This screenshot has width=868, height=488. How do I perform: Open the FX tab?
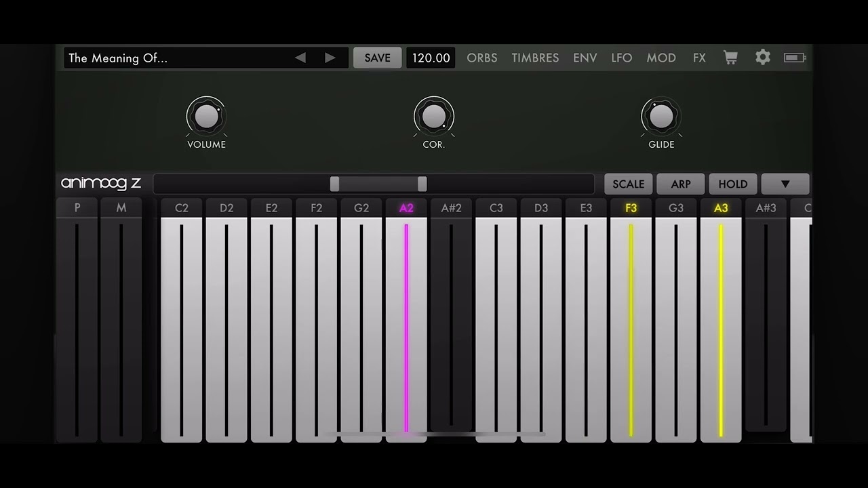coord(699,58)
